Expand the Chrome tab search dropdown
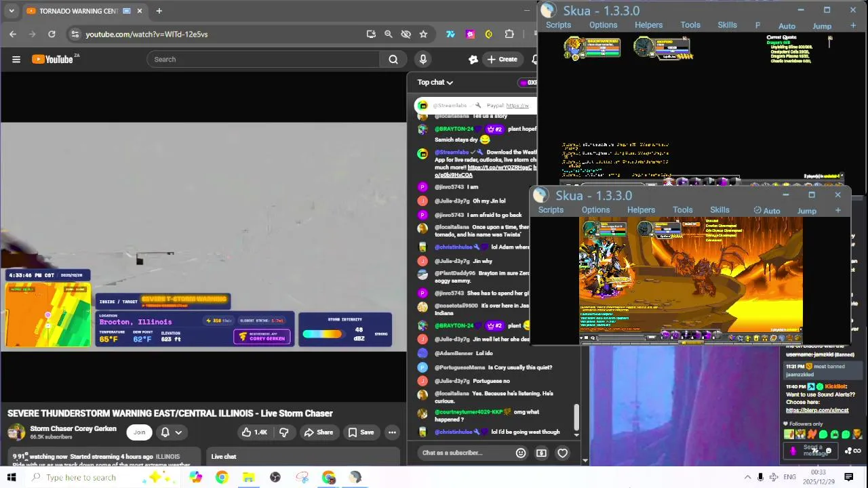868x488 pixels. [x=12, y=11]
